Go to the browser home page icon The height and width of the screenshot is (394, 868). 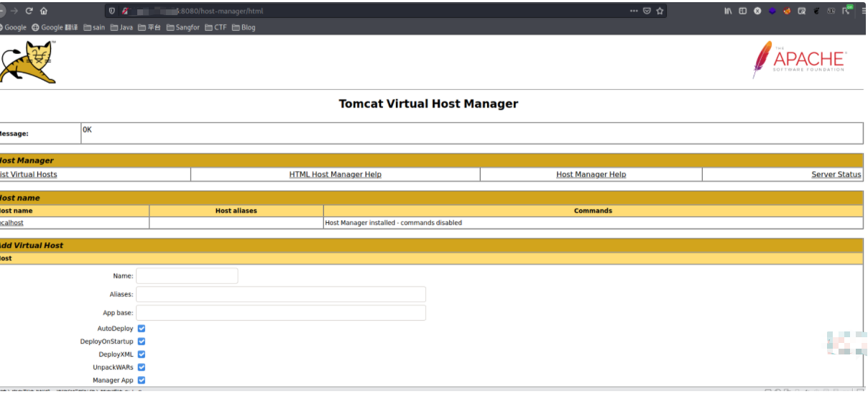(44, 11)
